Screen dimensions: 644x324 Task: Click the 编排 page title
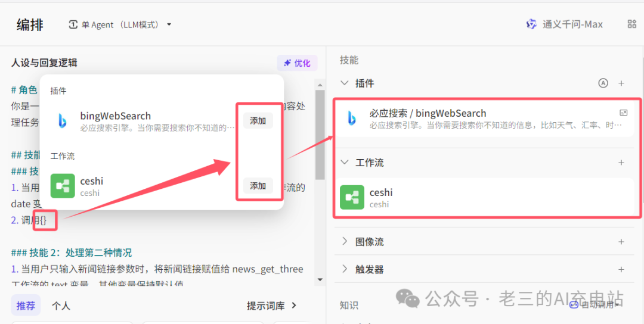[30, 24]
